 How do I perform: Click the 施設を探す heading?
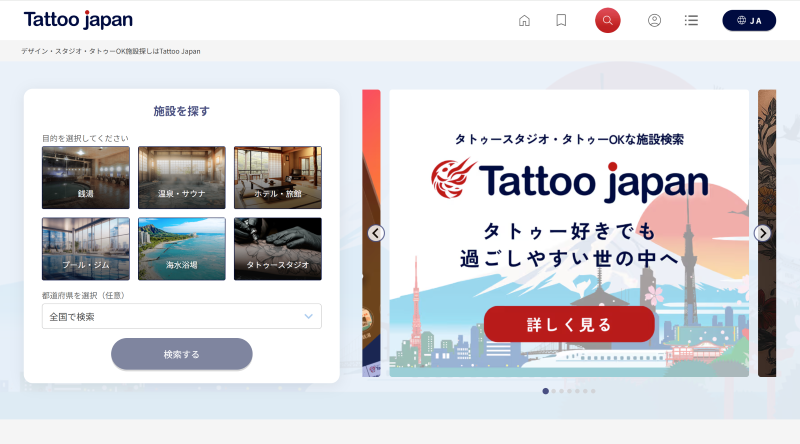(x=182, y=111)
